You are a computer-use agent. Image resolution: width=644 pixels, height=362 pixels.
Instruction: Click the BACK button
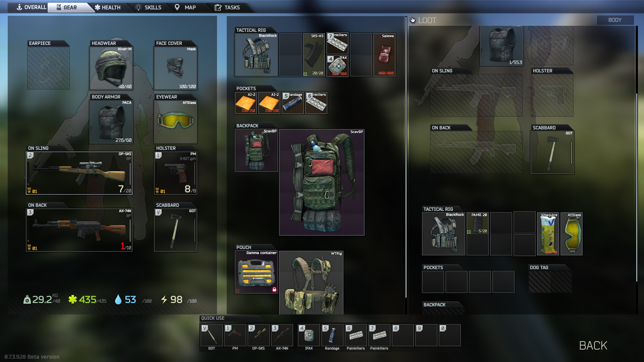pyautogui.click(x=593, y=346)
